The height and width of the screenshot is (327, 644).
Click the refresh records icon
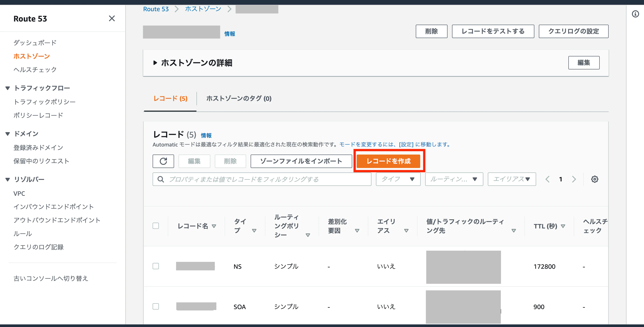(x=163, y=161)
